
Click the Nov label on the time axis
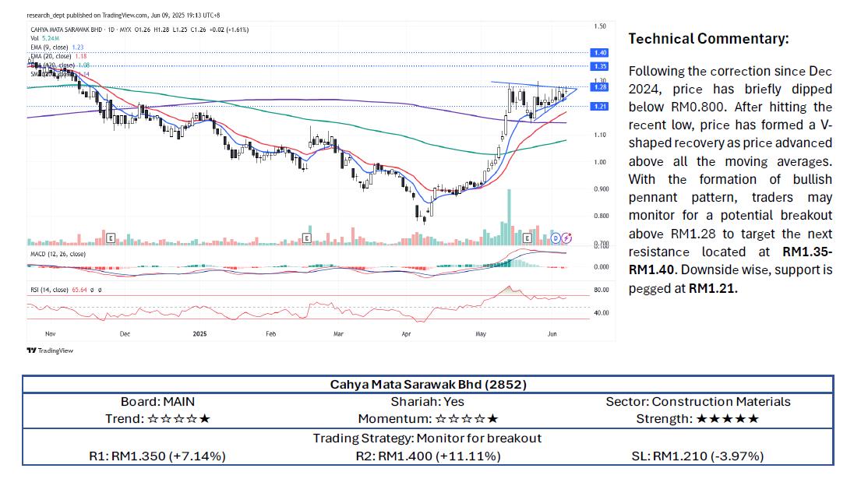click(51, 334)
